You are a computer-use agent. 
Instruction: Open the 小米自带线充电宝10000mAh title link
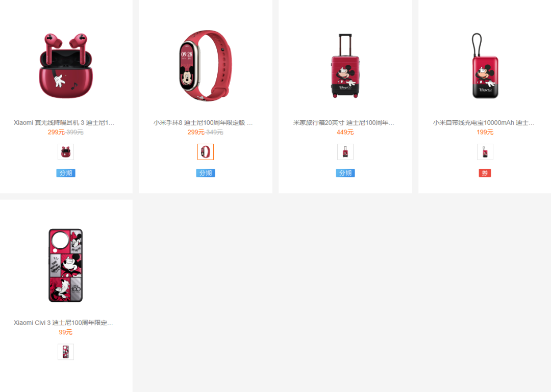(484, 122)
